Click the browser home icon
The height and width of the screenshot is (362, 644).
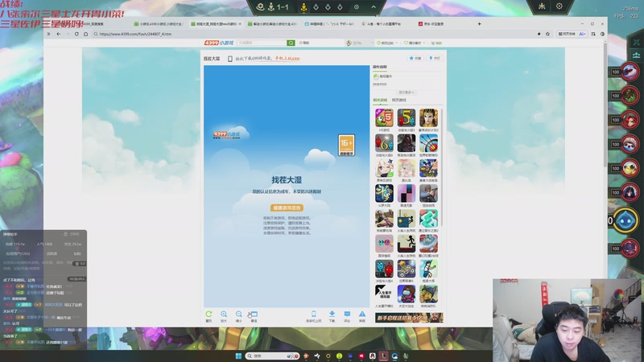coord(85,34)
